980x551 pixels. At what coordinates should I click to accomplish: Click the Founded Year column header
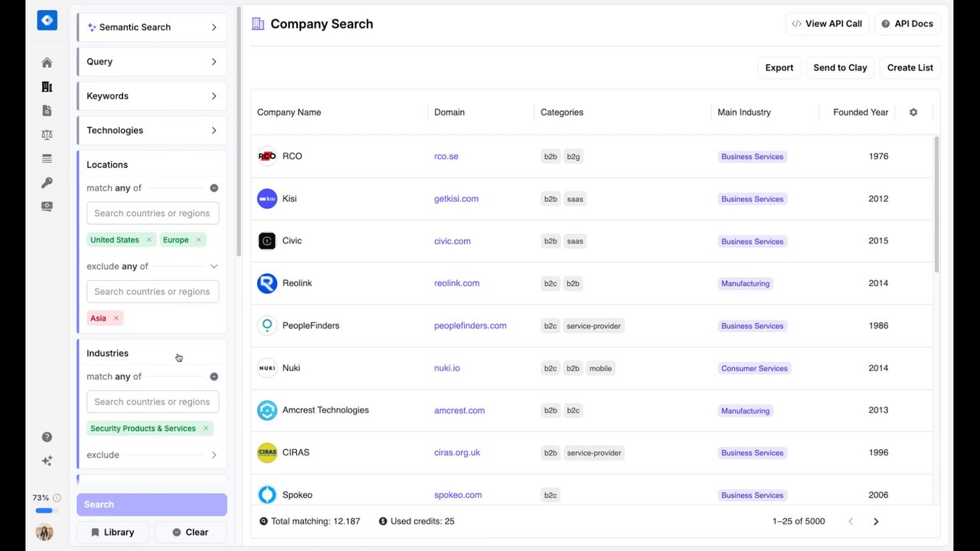point(861,112)
